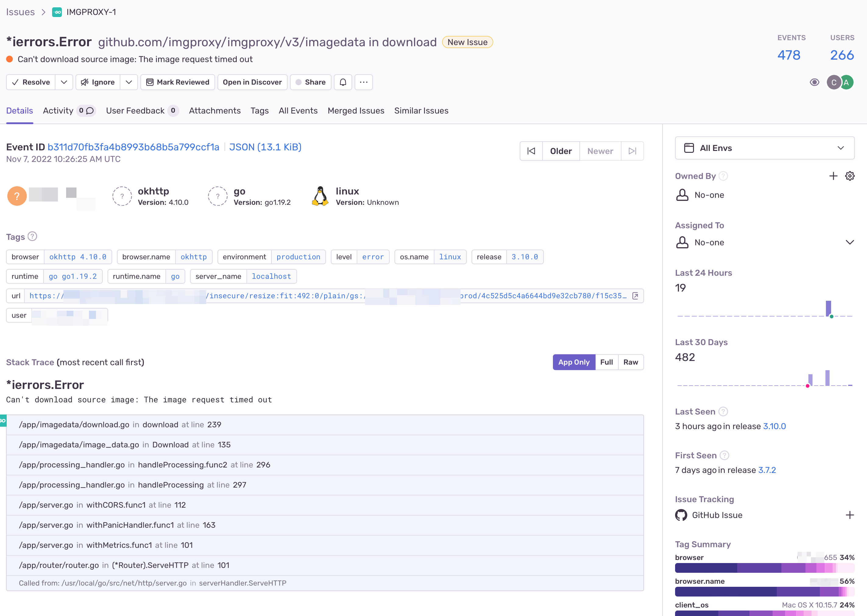Open the JSON (13.1 KiB) link
Image resolution: width=867 pixels, height=616 pixels.
click(265, 147)
